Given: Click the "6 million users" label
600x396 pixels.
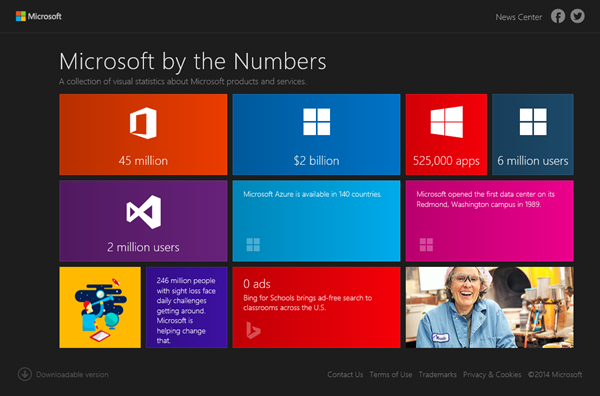Looking at the screenshot, I should (533, 161).
